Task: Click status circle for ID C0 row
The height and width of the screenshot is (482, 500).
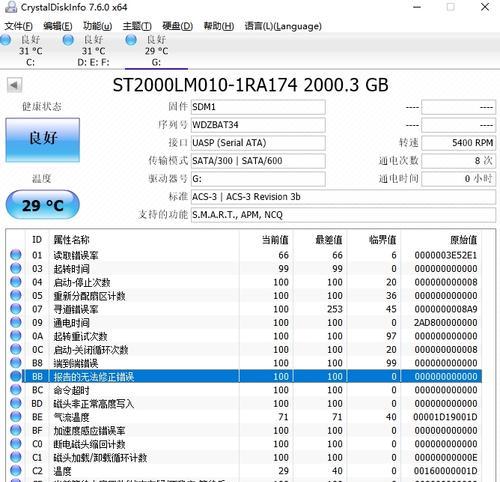Action: click(15, 444)
